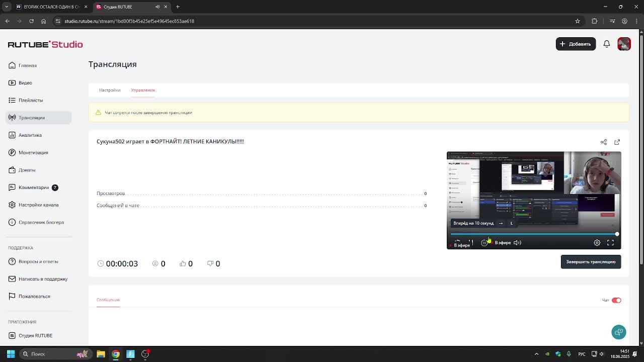Click Сообщений в чате stat row

262,206
